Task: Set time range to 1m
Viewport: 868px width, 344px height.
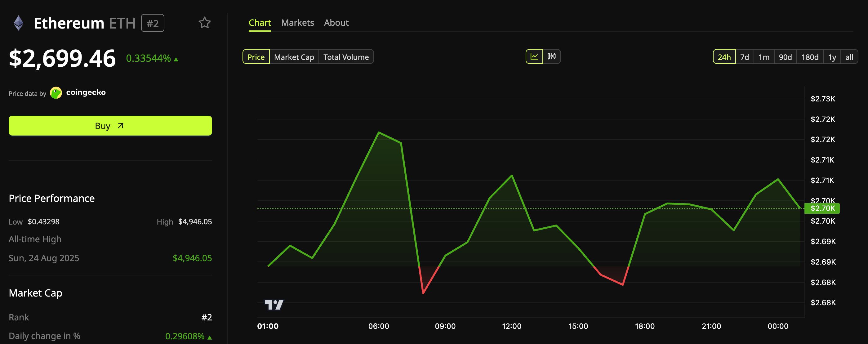Action: [764, 57]
